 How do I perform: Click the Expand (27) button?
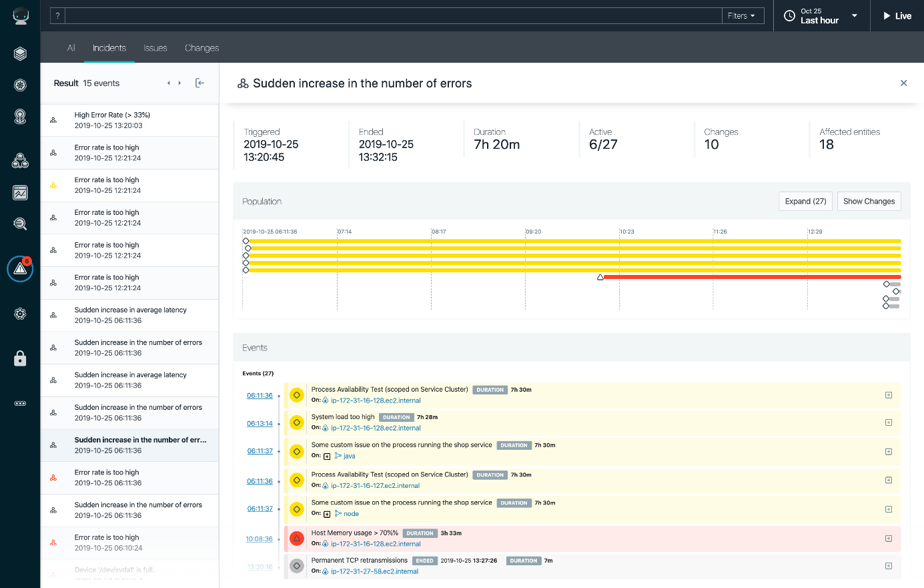coord(805,202)
